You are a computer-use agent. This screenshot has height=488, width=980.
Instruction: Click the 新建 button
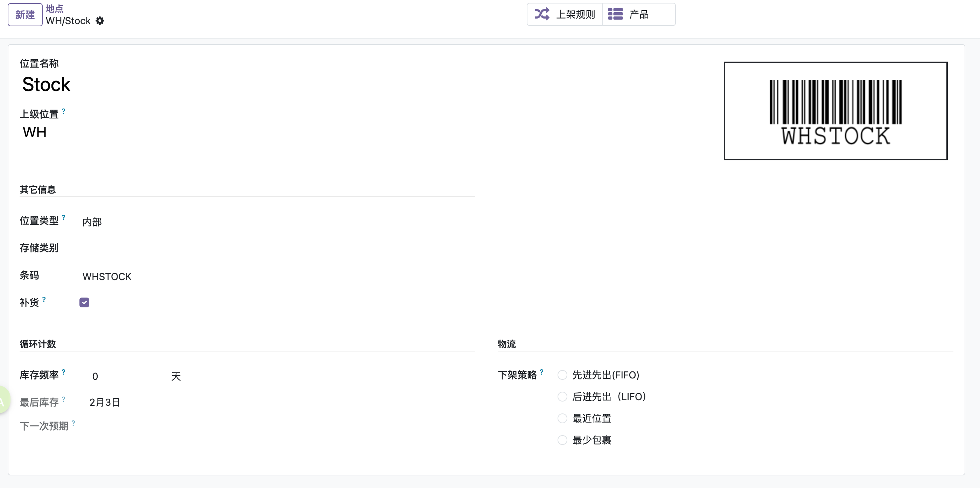[25, 15]
